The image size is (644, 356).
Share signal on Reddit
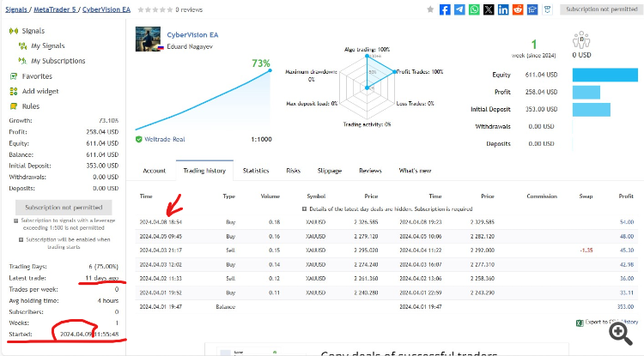click(518, 9)
